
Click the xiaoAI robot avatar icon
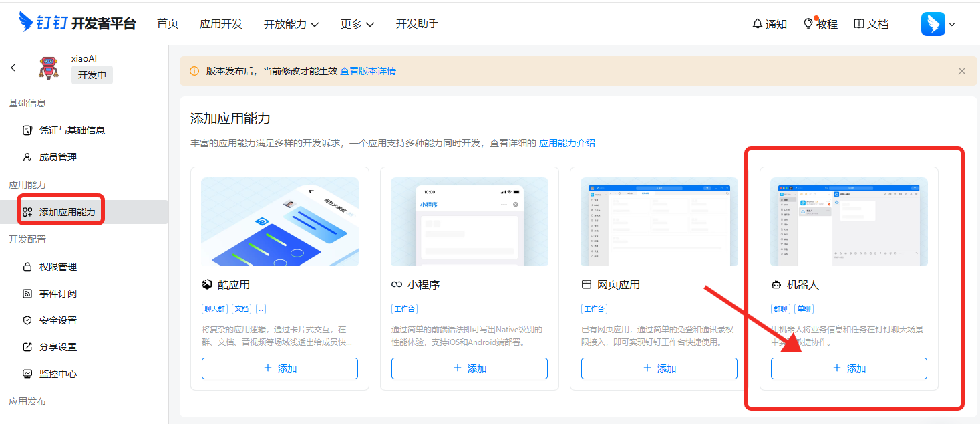coord(48,68)
